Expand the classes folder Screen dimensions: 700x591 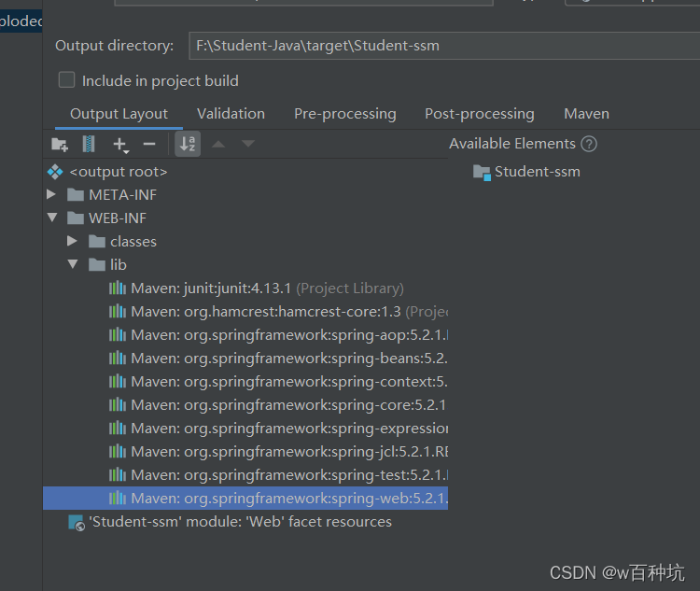click(72, 241)
